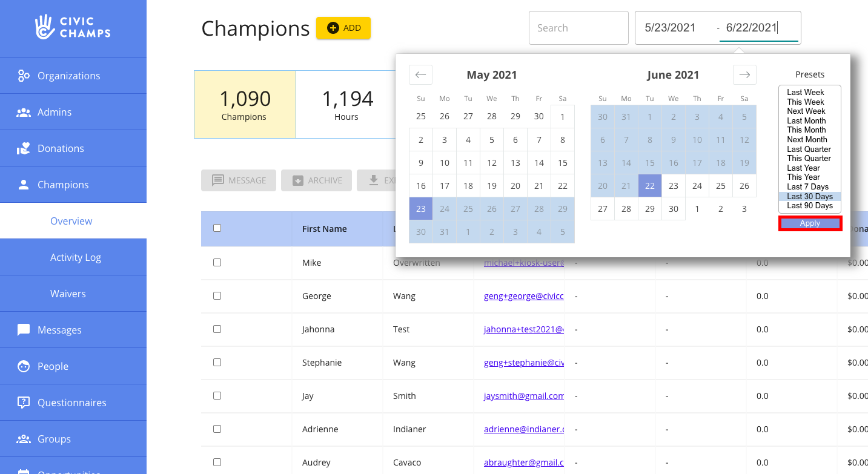Click the Groups icon in sidebar

pos(24,439)
